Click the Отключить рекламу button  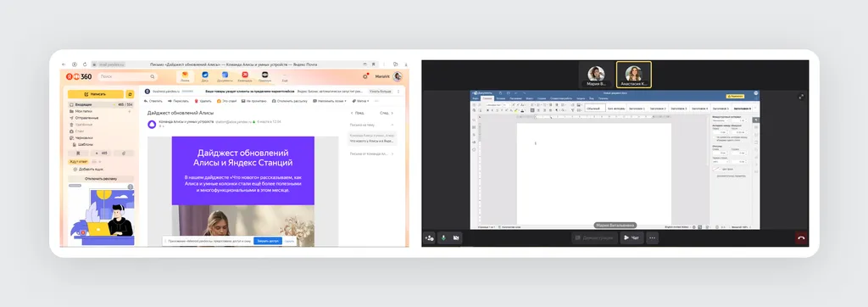coord(101,178)
